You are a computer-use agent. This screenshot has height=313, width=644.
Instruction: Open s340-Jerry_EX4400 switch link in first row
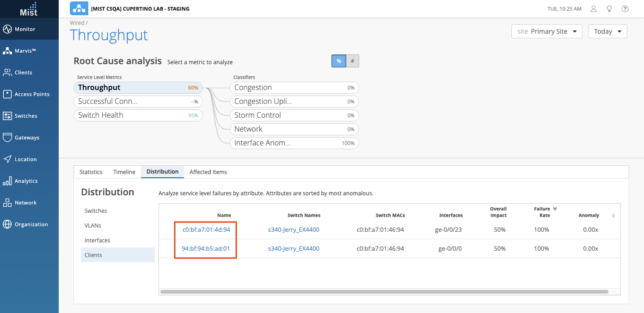pyautogui.click(x=294, y=229)
